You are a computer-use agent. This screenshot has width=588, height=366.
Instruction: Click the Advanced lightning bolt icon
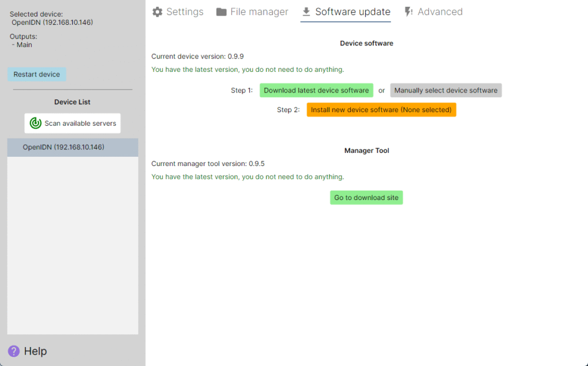point(408,12)
